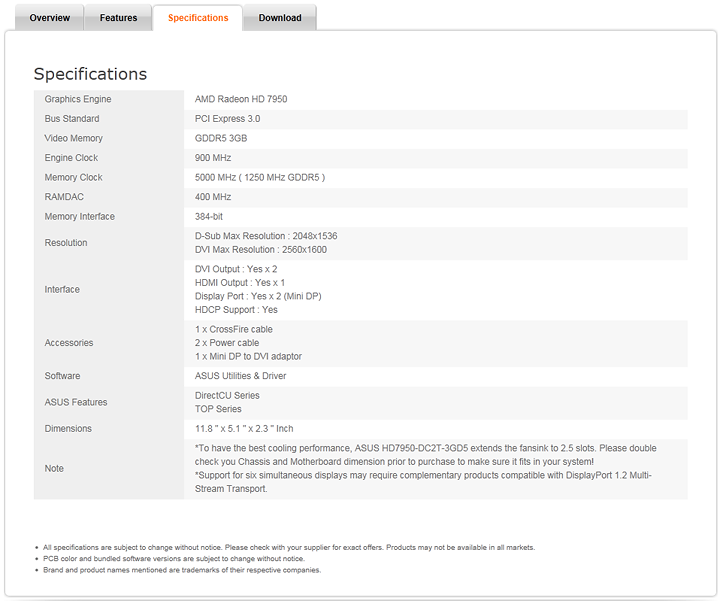720x601 pixels.
Task: Click the specifications subject to change disclaimer
Action: tap(289, 547)
